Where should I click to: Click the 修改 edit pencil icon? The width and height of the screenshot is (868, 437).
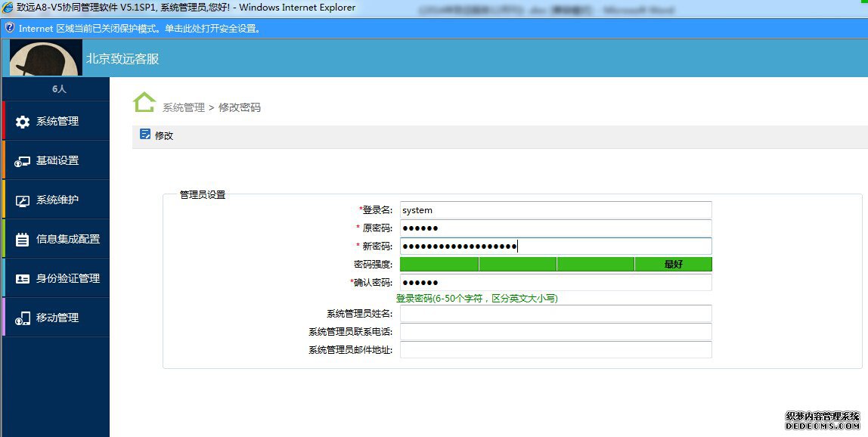point(146,135)
